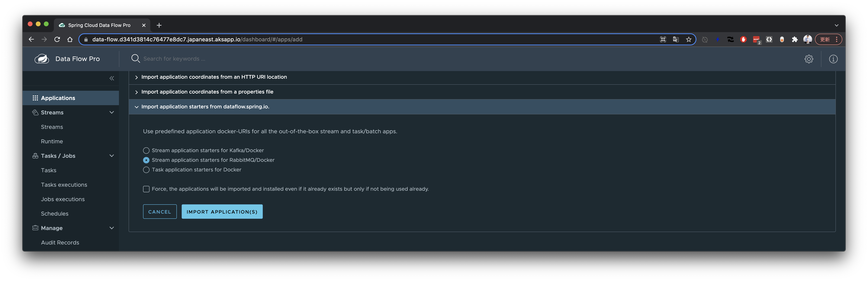Viewport: 868px width, 281px height.
Task: Click the Data Flow Pro spring logo
Action: click(x=42, y=59)
